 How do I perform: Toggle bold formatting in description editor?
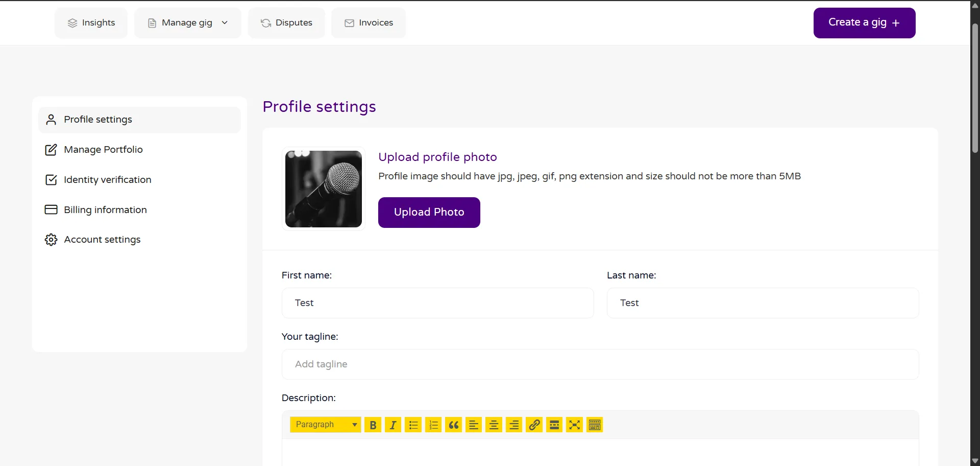tap(373, 425)
